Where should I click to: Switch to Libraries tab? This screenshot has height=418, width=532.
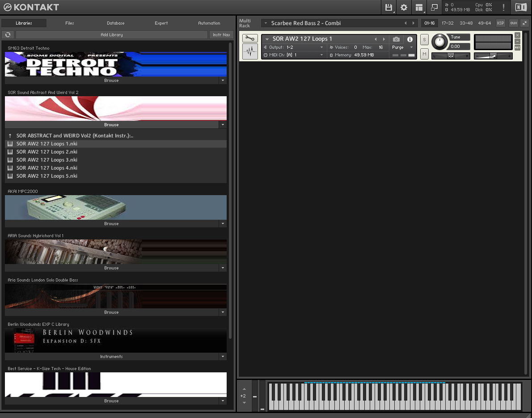[24, 23]
